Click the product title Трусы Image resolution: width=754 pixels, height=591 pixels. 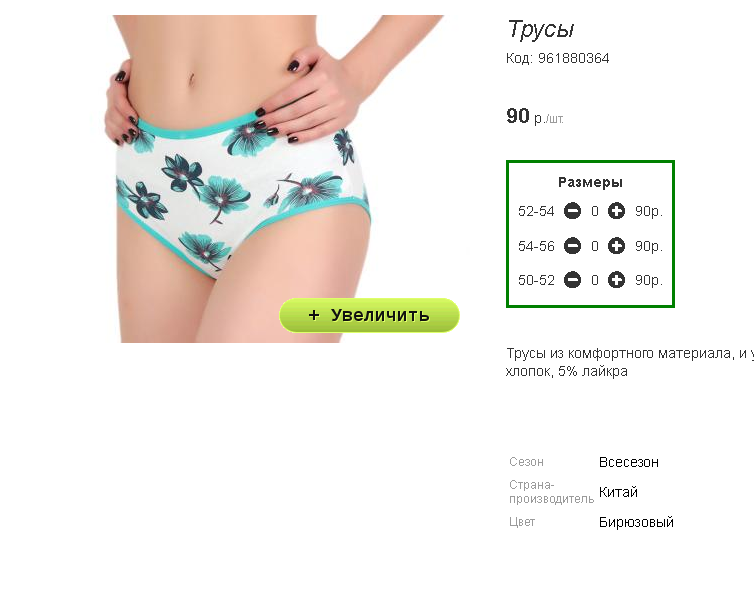point(541,30)
